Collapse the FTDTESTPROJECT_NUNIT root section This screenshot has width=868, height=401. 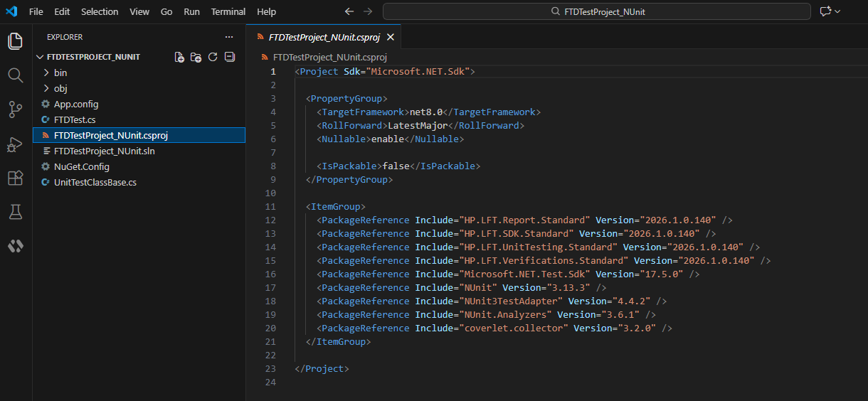click(41, 57)
